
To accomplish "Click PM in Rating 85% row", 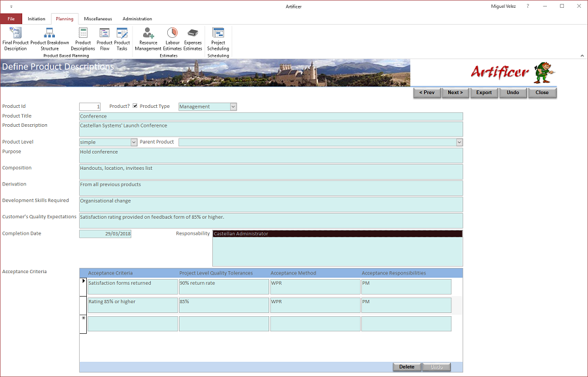I will pyautogui.click(x=406, y=305).
